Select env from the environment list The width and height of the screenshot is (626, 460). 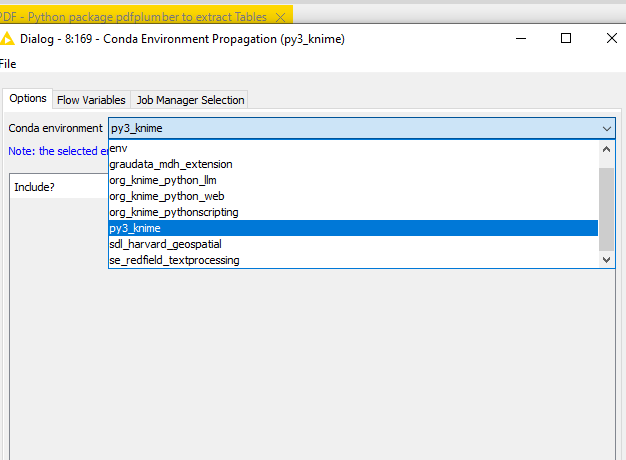(353, 148)
